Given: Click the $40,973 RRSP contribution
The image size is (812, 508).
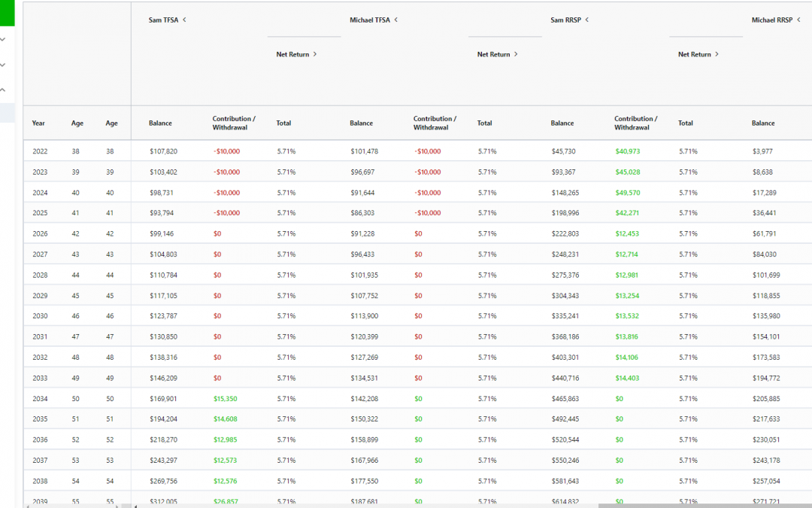Looking at the screenshot, I should pos(628,151).
